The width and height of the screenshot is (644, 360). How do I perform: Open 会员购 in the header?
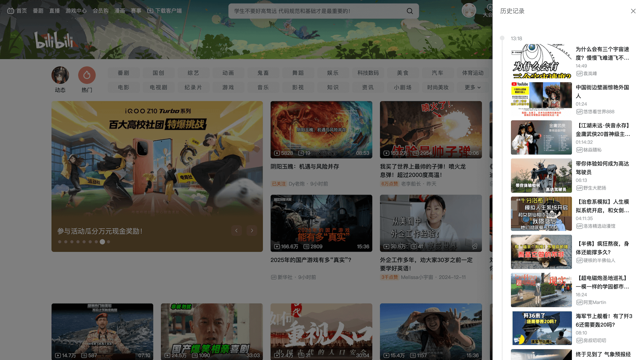tap(101, 11)
